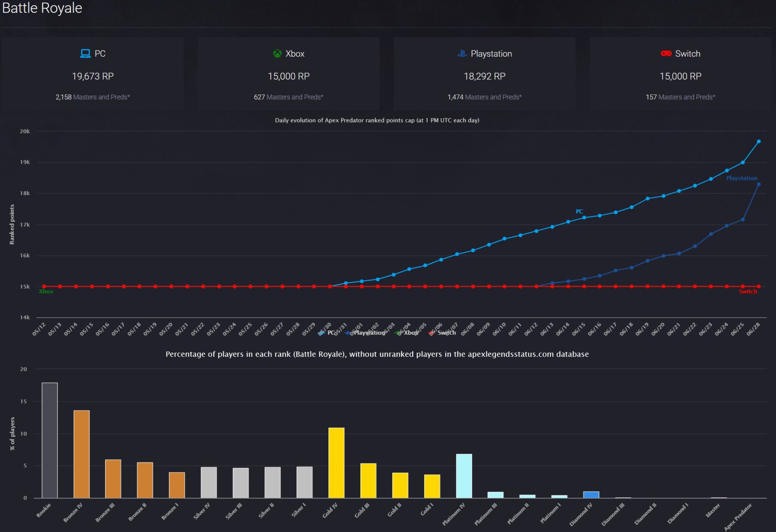776x532 pixels.
Task: Click the Silver IV bar
Action: pyautogui.click(x=209, y=482)
